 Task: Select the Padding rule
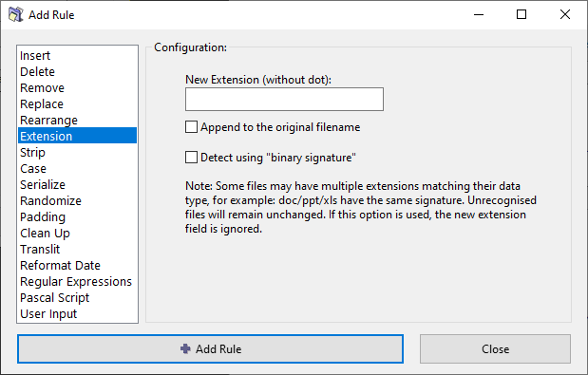[77, 216]
